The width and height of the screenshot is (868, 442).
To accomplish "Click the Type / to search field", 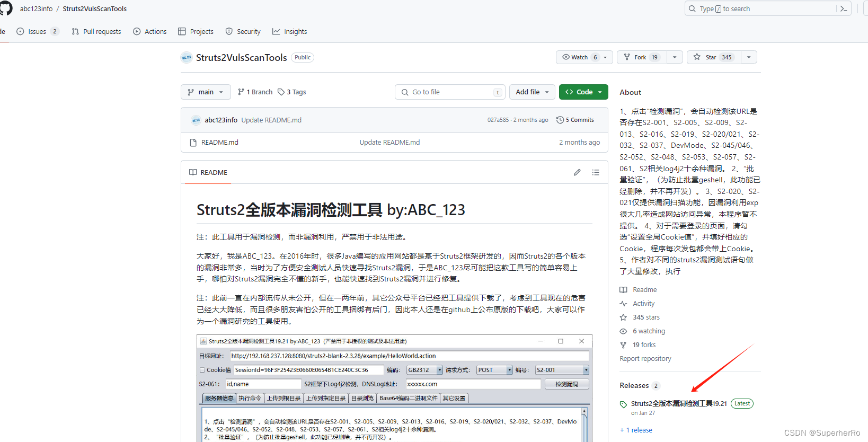I will [x=761, y=8].
